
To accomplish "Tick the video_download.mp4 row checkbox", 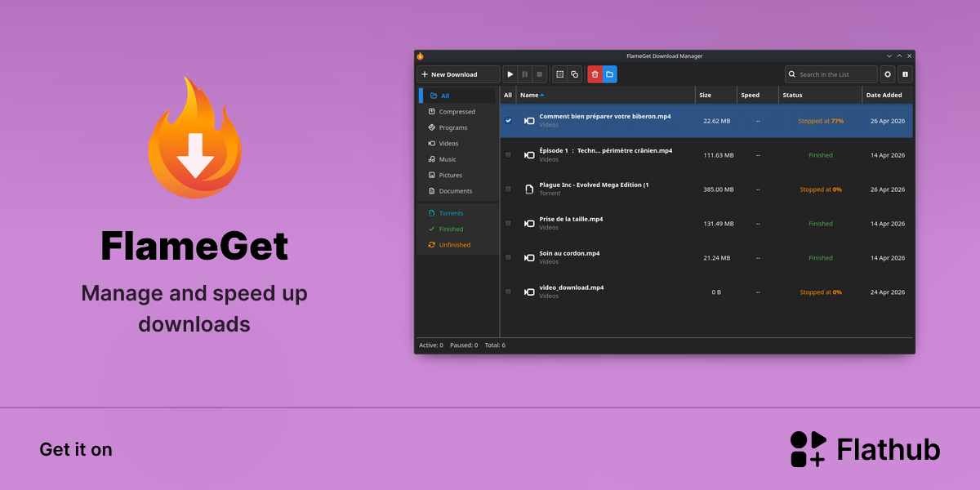I will (508, 292).
